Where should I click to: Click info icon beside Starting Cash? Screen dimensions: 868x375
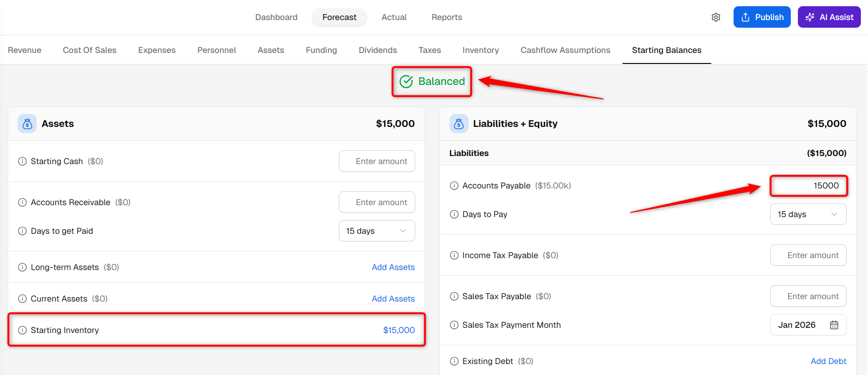pos(22,161)
